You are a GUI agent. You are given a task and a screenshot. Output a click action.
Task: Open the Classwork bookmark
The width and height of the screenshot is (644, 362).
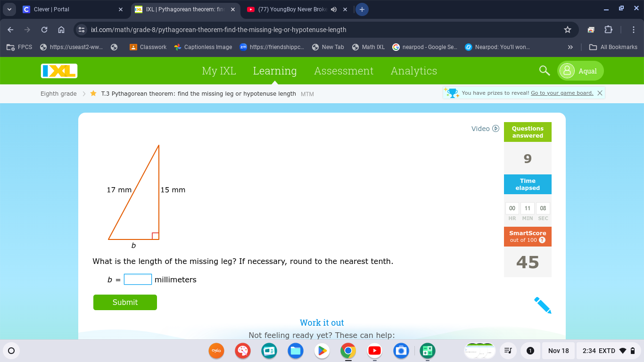pyautogui.click(x=148, y=47)
